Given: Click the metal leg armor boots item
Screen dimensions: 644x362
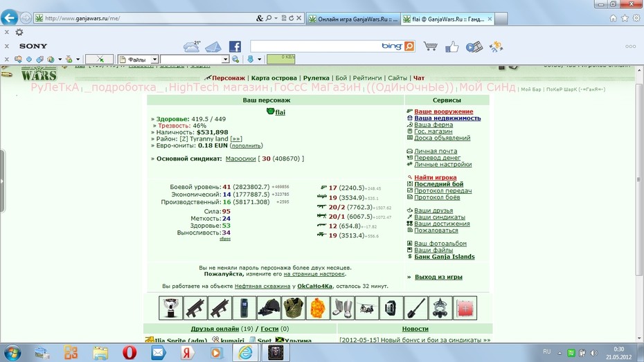Looking at the screenshot, I should pos(343,308).
